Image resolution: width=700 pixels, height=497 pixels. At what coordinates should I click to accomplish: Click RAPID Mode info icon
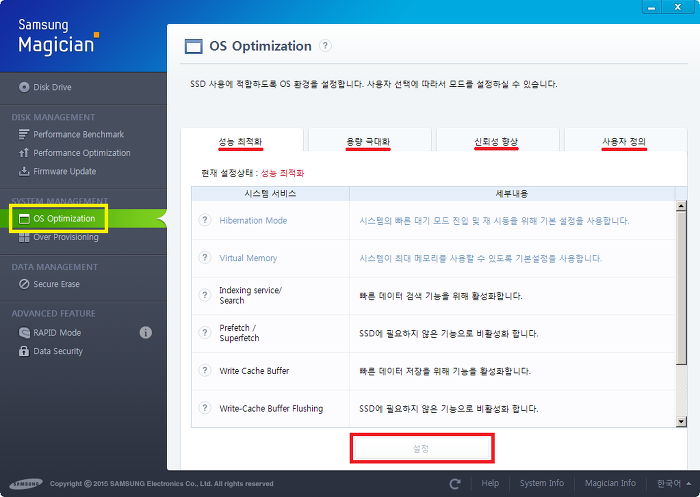coord(146,333)
